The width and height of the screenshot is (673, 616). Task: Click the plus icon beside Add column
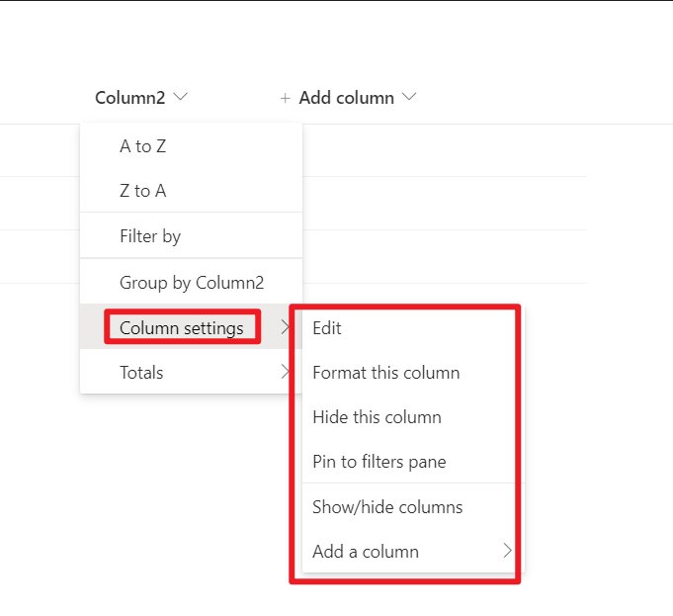point(285,98)
